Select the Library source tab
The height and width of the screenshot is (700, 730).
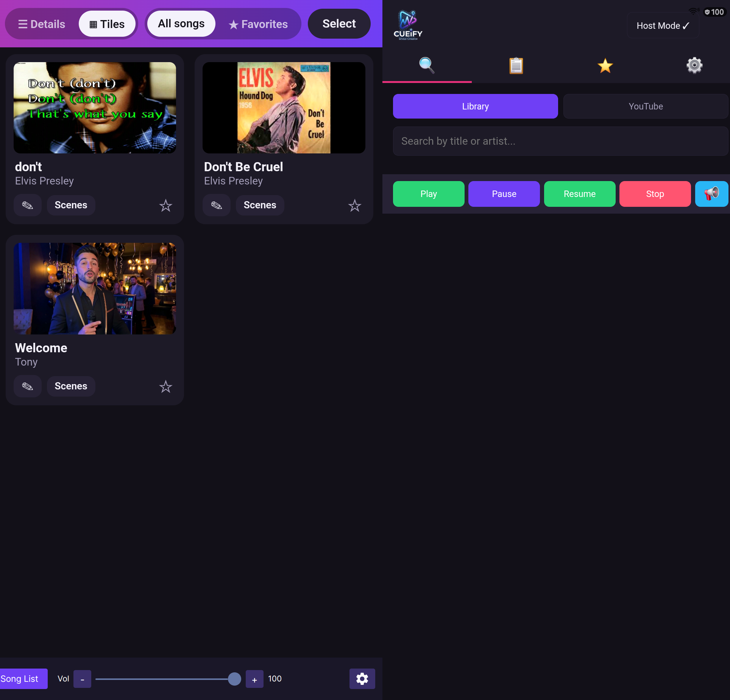click(476, 106)
